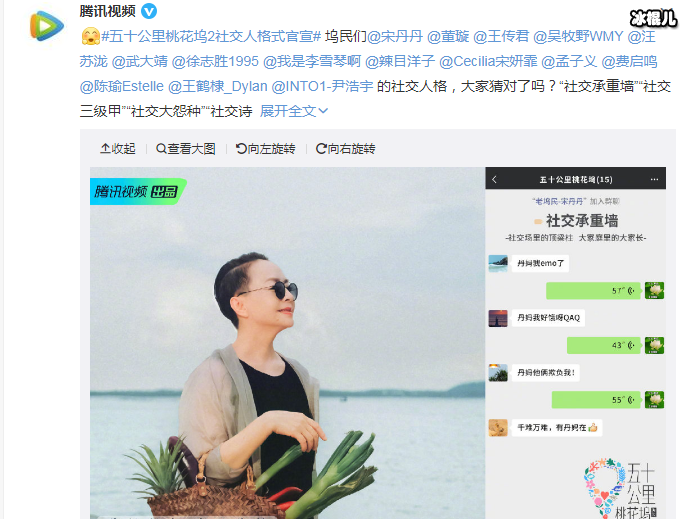690x519 pixels.
Task: Collapse the image with 收起
Action: pyautogui.click(x=117, y=149)
